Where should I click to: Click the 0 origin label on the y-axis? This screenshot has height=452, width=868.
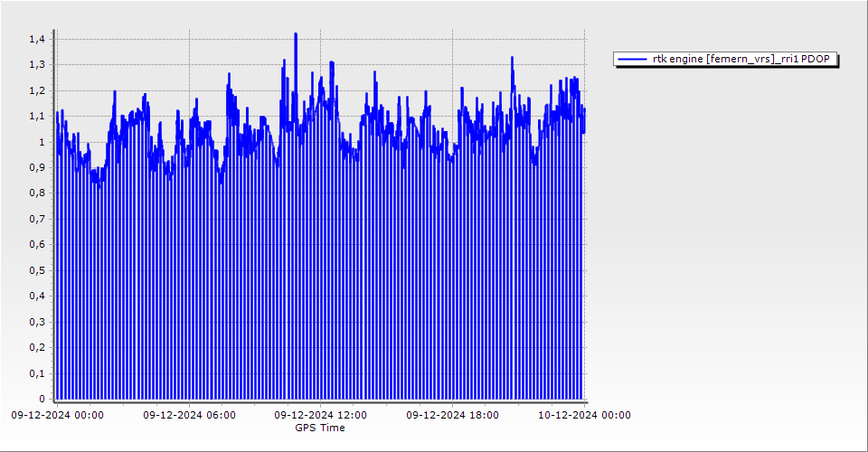point(41,399)
